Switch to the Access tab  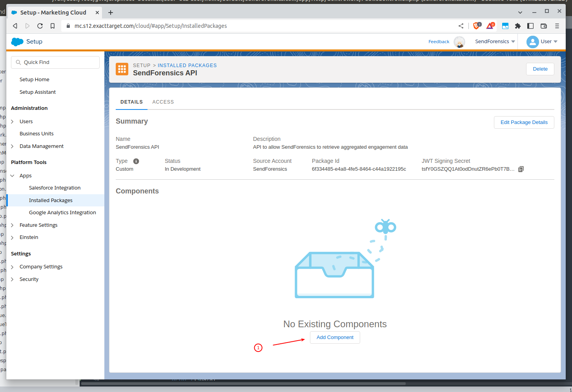163,102
